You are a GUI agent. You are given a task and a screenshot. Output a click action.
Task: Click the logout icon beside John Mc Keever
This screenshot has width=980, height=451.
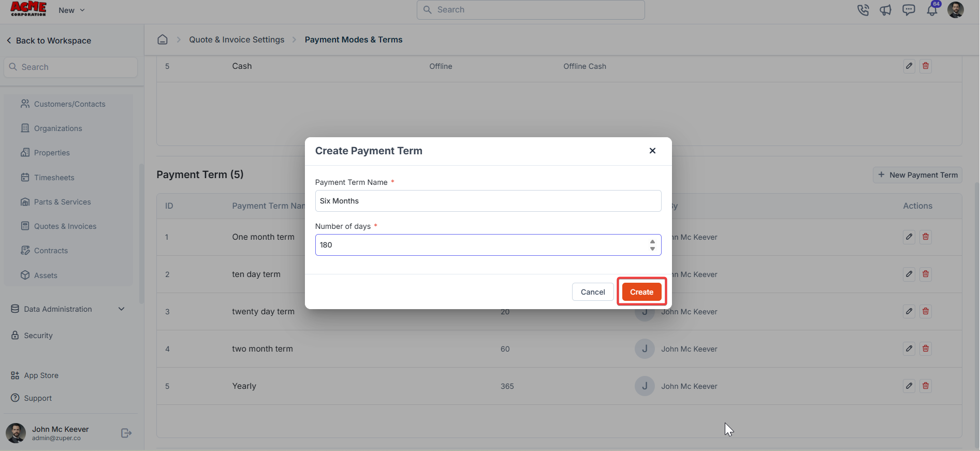[126, 433]
